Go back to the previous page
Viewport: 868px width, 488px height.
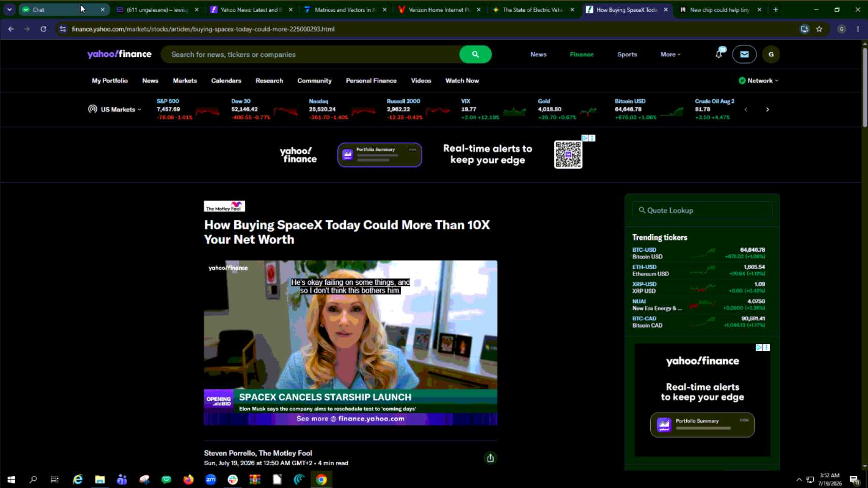pyautogui.click(x=11, y=29)
